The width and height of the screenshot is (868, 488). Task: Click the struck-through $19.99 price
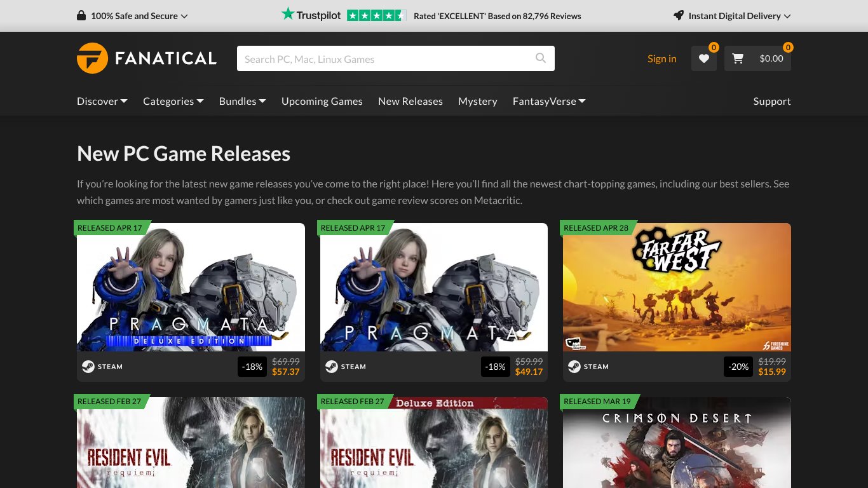coord(772,362)
